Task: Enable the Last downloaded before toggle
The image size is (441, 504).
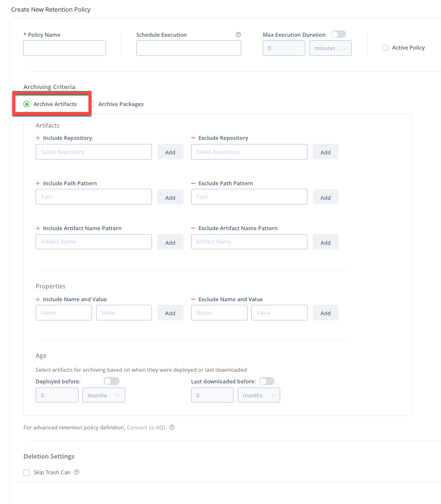Action: pos(267,381)
